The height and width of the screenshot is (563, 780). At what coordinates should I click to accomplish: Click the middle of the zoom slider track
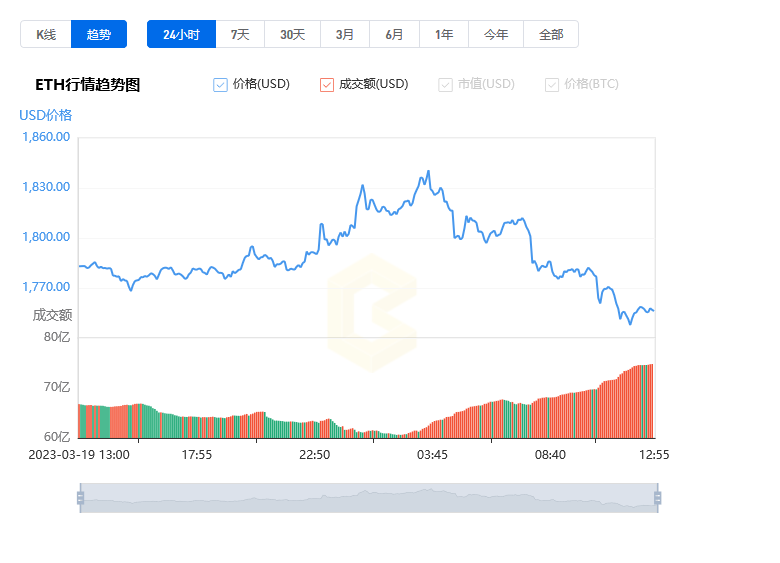[x=368, y=497]
